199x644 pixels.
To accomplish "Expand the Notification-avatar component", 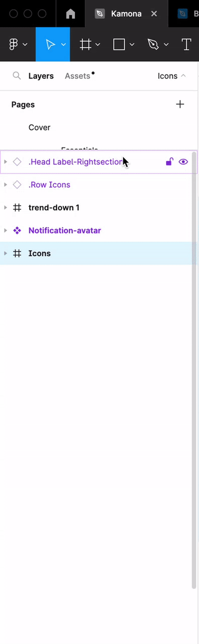I will point(6,230).
